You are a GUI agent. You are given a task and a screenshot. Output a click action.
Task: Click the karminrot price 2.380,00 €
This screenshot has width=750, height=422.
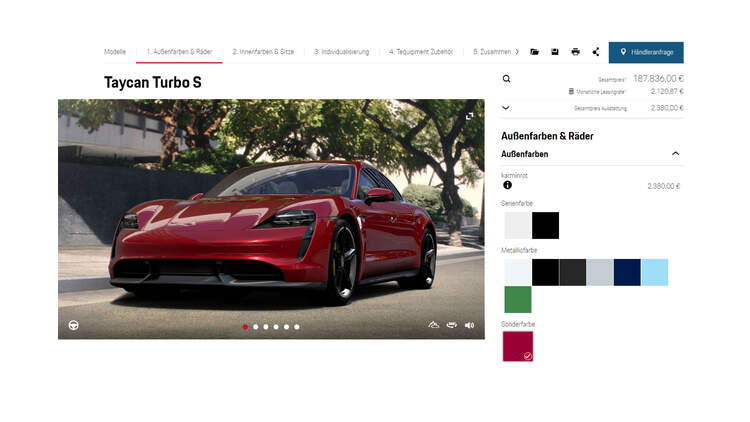(x=663, y=186)
